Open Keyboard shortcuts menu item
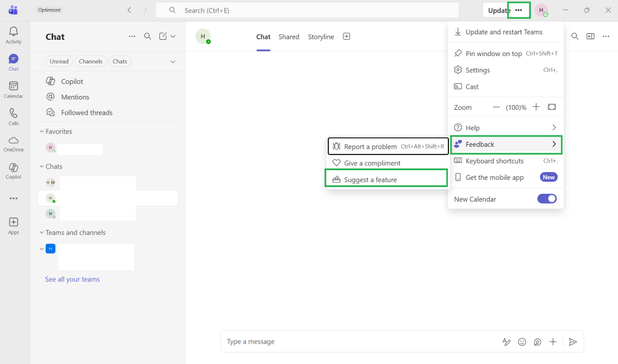Screen dimensions: 618x364 (x=506, y=161)
